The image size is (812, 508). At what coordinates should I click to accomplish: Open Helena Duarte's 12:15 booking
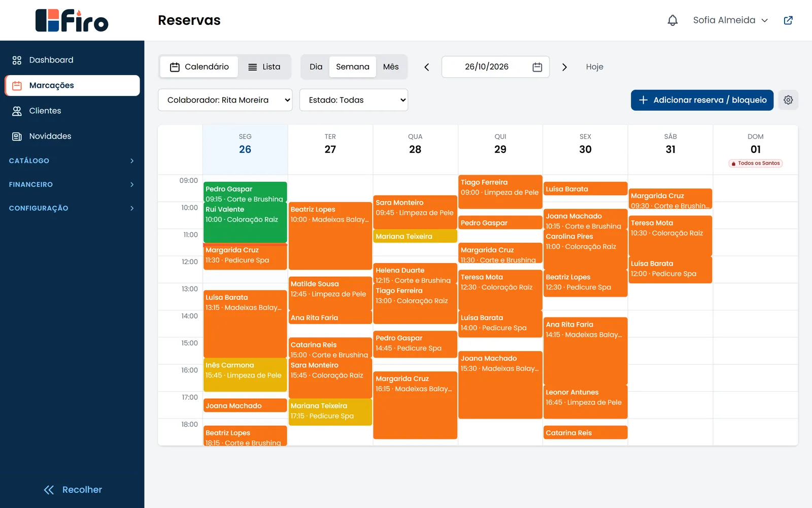[415, 273]
